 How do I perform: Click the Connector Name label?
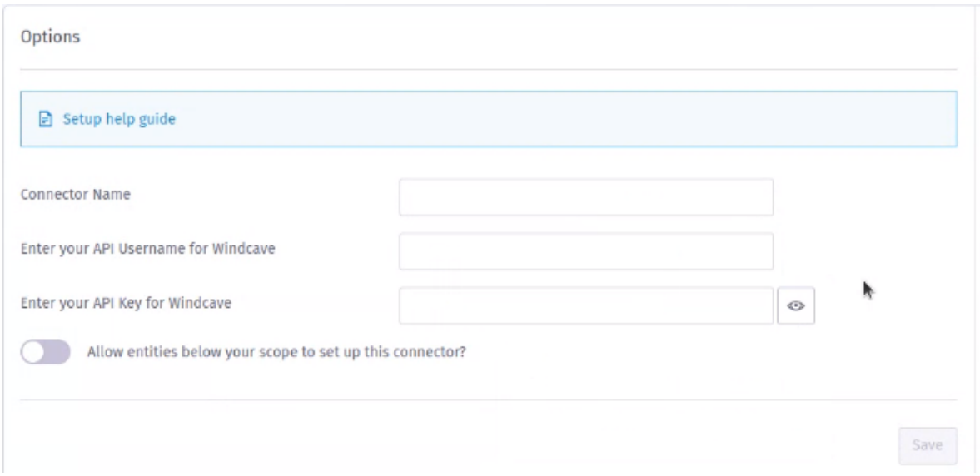tap(76, 194)
